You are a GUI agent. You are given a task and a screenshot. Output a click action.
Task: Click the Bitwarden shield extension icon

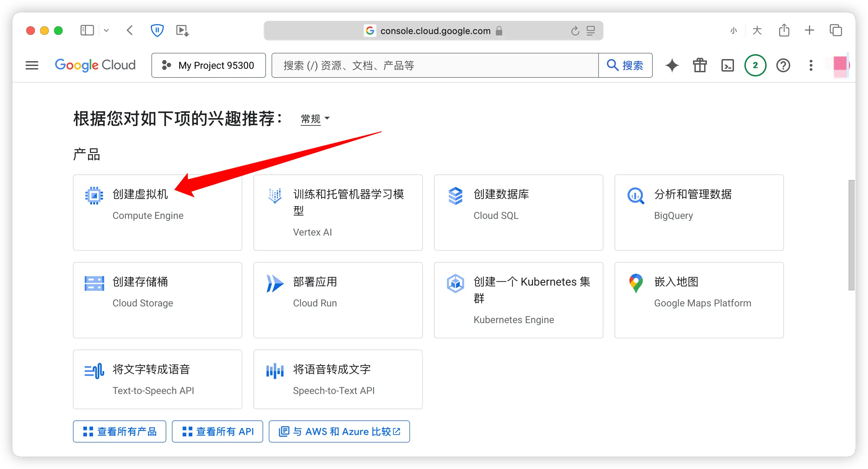point(157,30)
